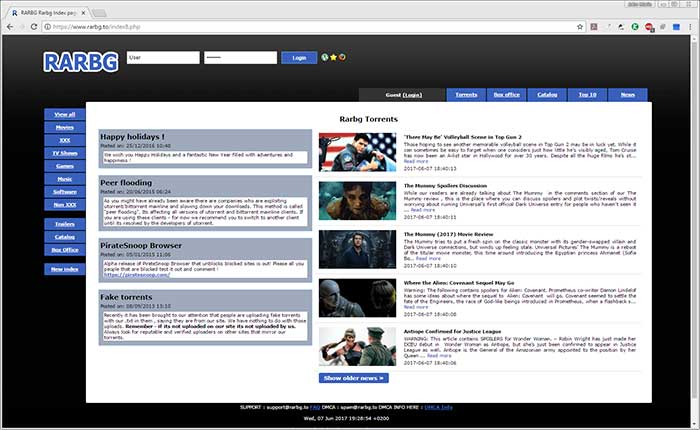The image size is (700, 430).
Task: Select Games in the sidebar
Action: (x=65, y=166)
